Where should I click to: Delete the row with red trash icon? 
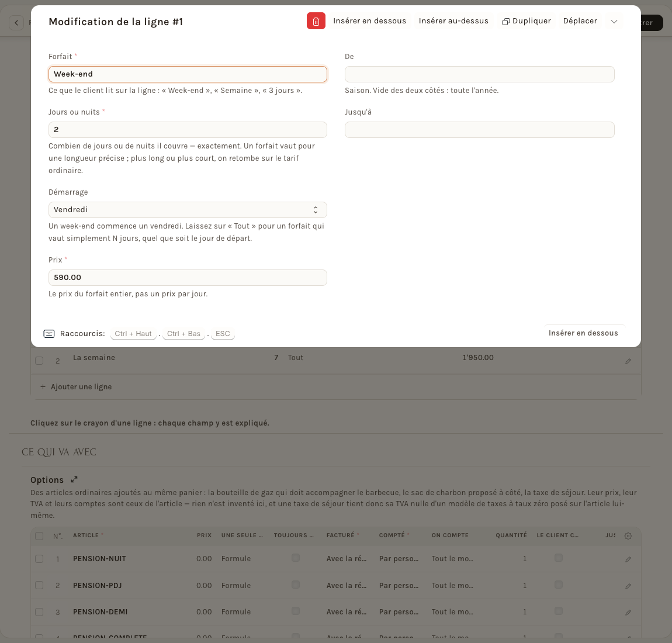(x=316, y=21)
